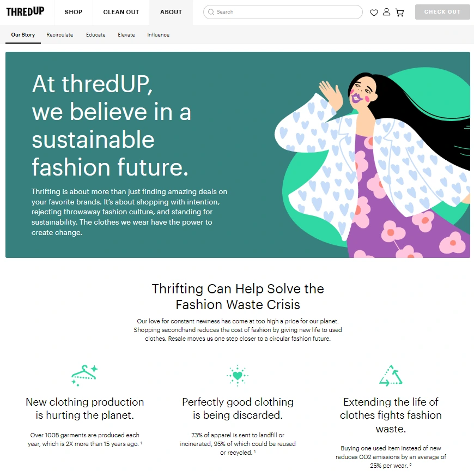The image size is (474, 476).
Task: Switch to the Elevate tab
Action: [126, 34]
